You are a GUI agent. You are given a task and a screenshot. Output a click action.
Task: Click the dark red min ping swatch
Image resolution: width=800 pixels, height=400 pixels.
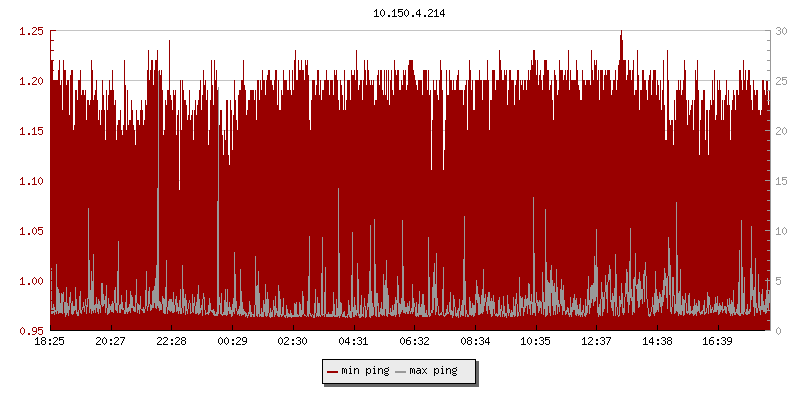click(x=332, y=371)
